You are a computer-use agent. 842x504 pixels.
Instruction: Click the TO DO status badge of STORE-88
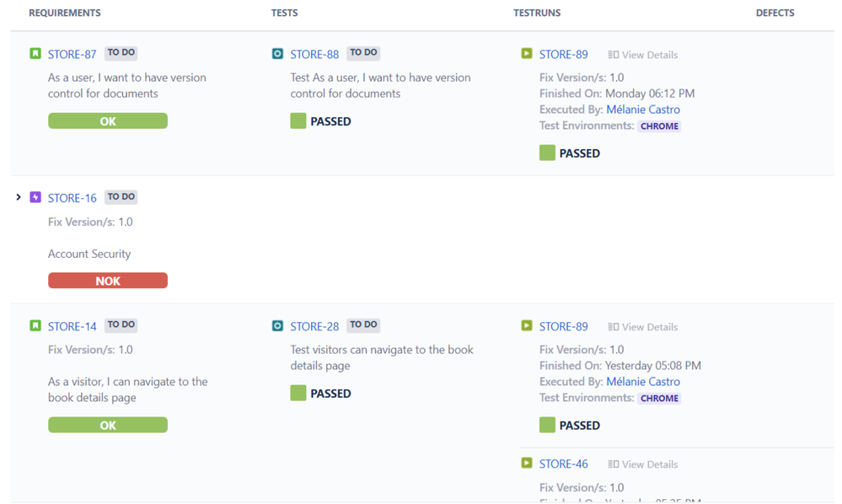[363, 52]
